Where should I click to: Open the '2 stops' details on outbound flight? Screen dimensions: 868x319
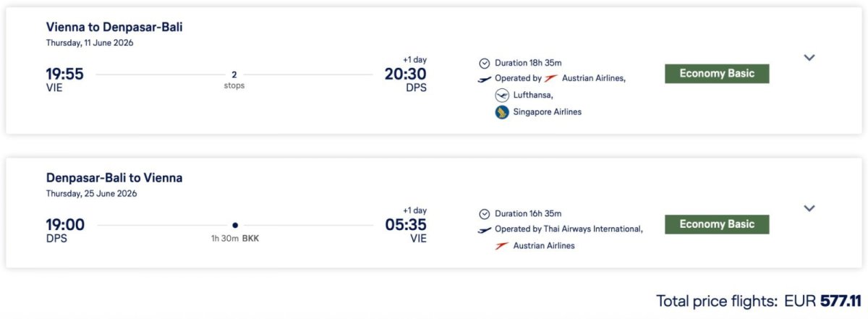pos(234,80)
